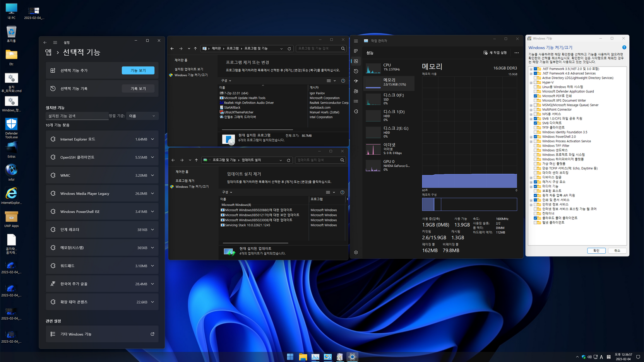Open Processes page icon in Task Manager
The image size is (644, 362).
tap(356, 51)
